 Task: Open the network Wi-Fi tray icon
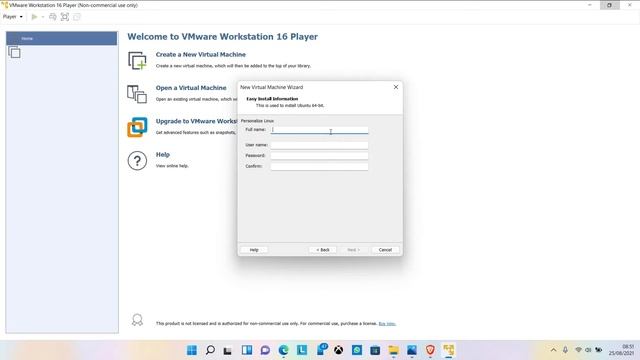pos(578,350)
